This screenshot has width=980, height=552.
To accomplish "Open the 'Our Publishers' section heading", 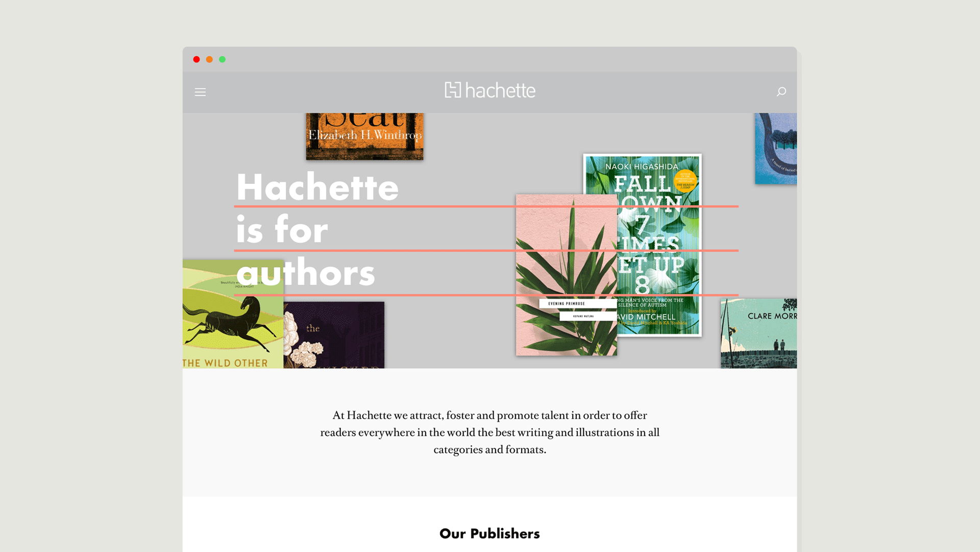I will [489, 533].
